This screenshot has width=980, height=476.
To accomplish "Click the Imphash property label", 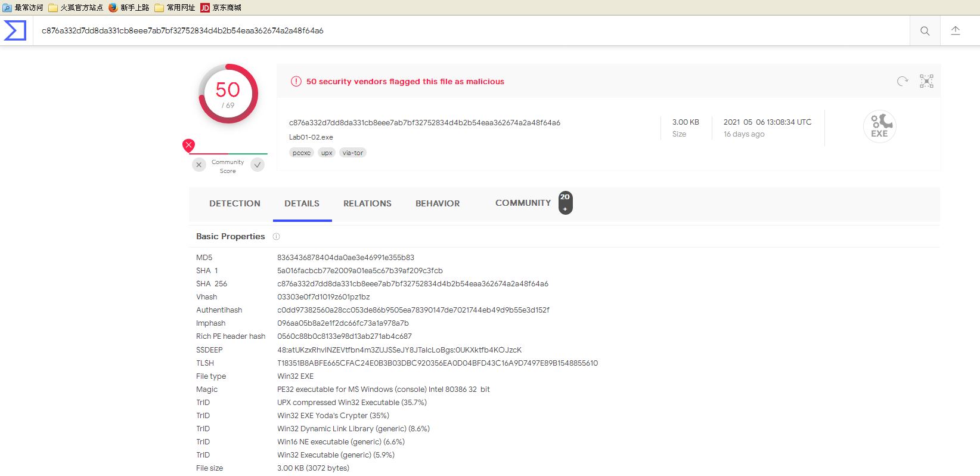I will point(211,323).
